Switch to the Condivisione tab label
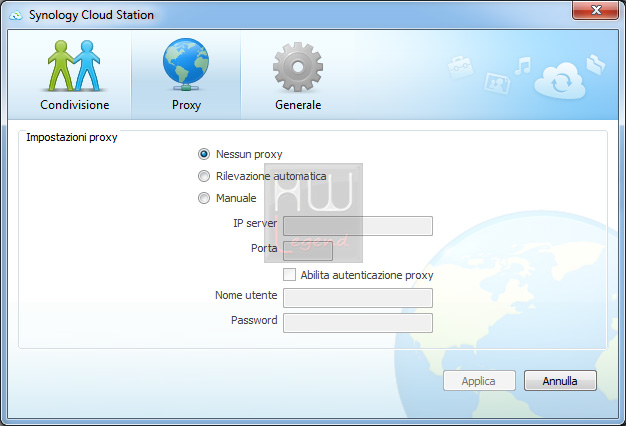Viewport: 626px width, 426px height. [x=75, y=105]
